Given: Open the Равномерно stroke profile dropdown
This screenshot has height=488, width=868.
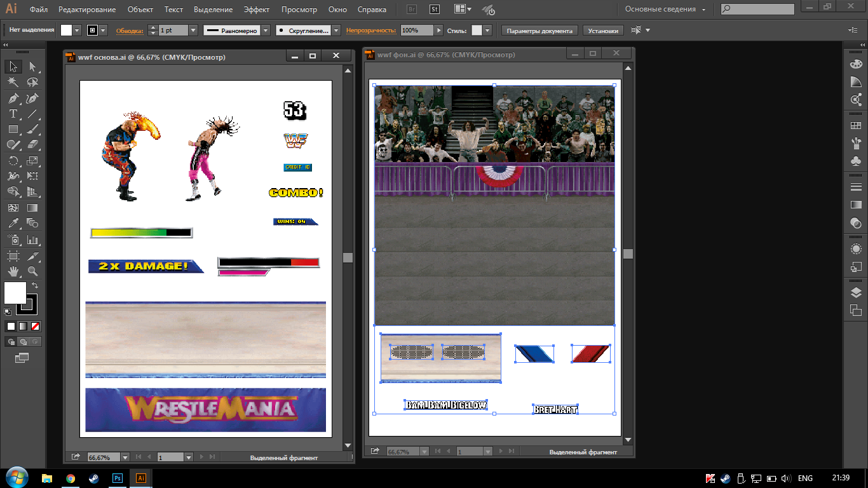Looking at the screenshot, I should point(265,30).
